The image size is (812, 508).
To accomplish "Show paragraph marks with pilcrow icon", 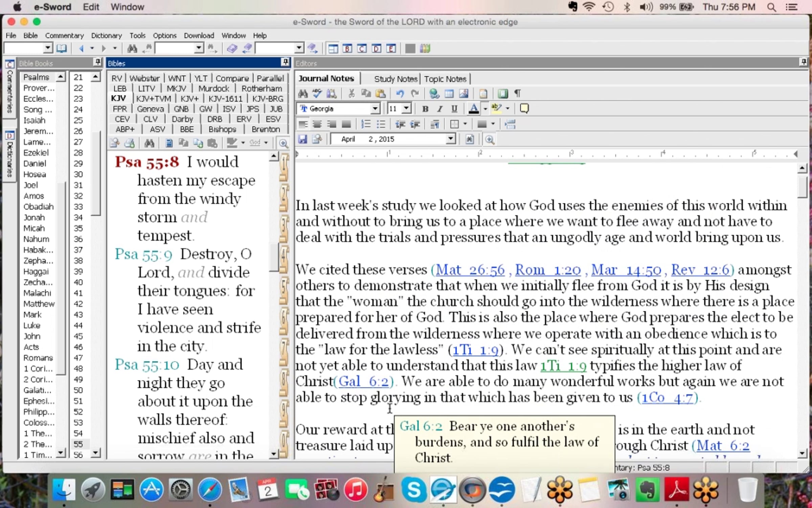I will coord(517,93).
